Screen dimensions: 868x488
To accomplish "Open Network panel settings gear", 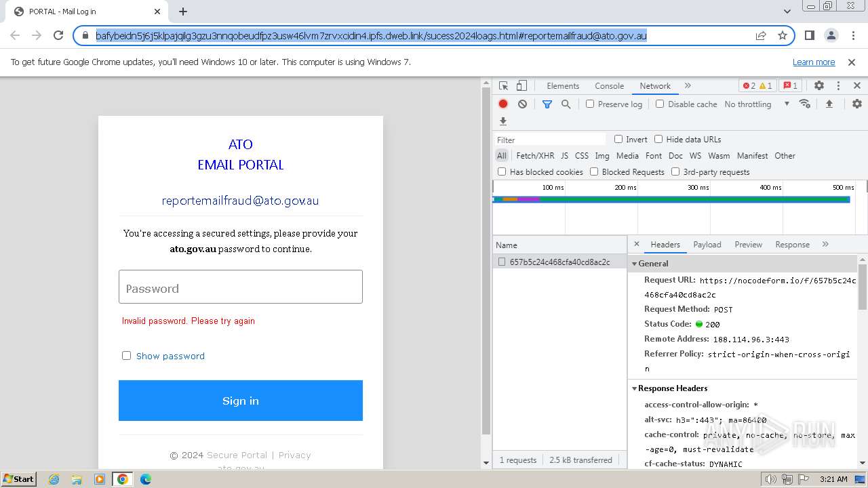I will (857, 104).
